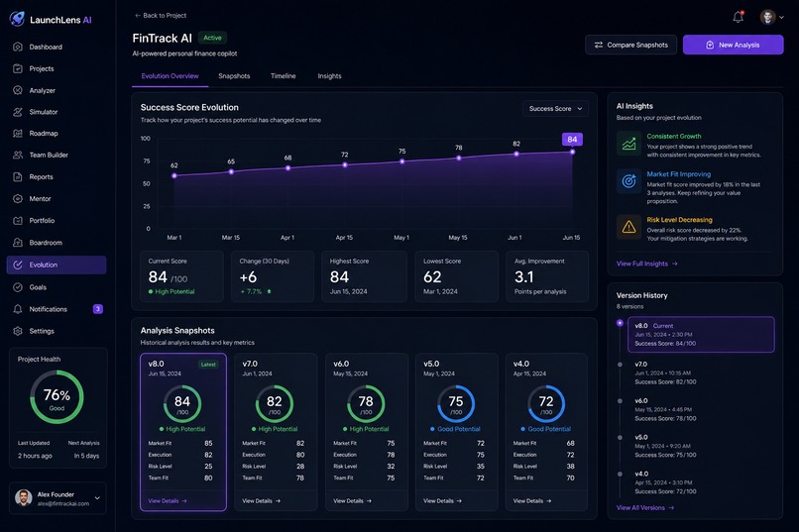The image size is (799, 532).
Task: Open View Details for snapshot v5.0
Action: 442,501
